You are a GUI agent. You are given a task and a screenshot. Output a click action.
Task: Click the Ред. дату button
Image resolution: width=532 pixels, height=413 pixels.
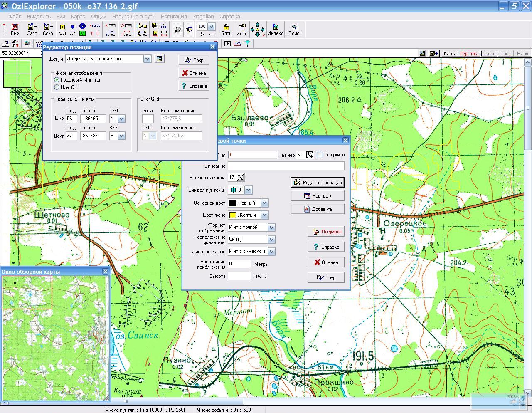point(318,195)
